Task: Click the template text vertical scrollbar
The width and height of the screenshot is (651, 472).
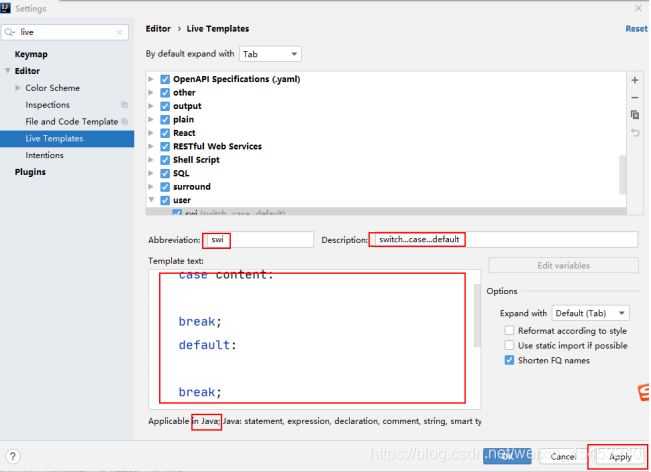Action: click(x=477, y=315)
